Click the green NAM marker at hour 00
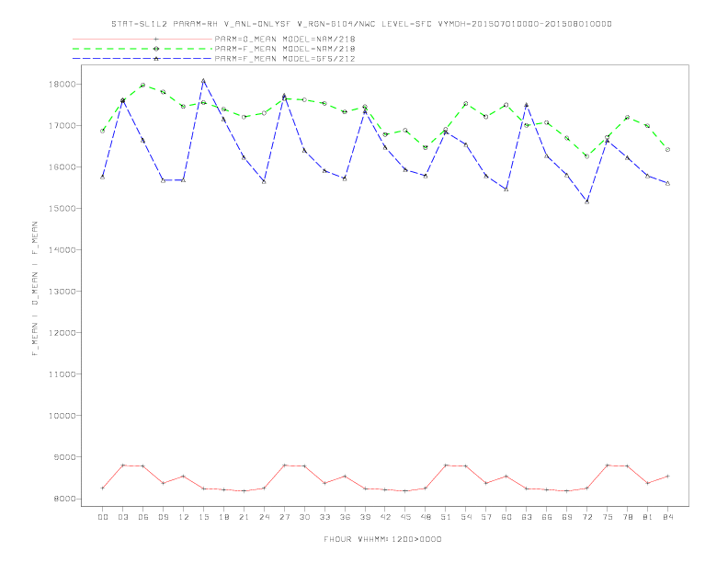 [x=103, y=131]
